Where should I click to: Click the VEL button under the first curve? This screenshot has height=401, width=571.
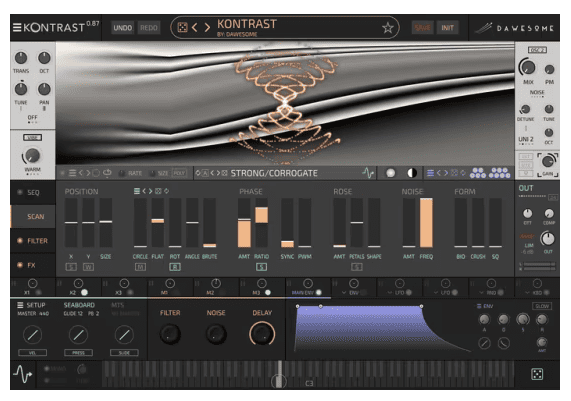pyautogui.click(x=32, y=353)
